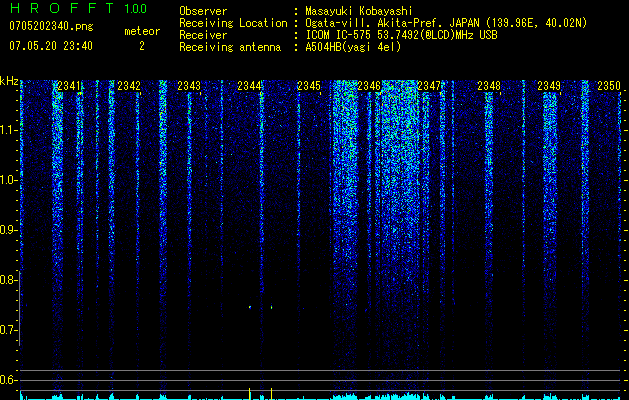Click the 2349 time marker
629x400 pixels.
coord(549,86)
